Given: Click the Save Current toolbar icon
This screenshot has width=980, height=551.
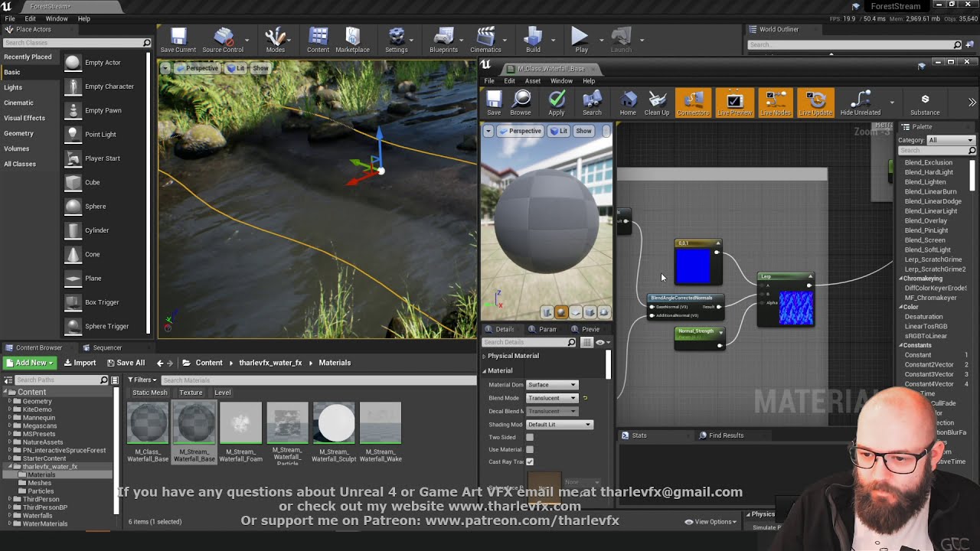Looking at the screenshot, I should 178,40.
